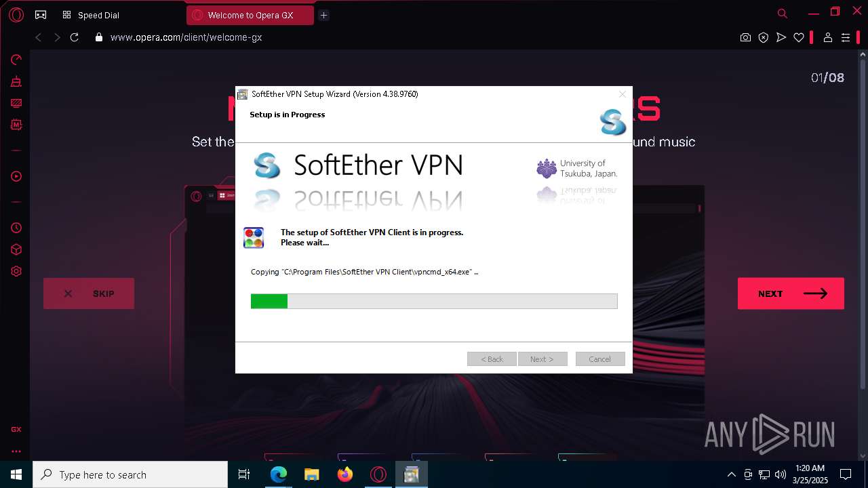Close the SoftEther setup wizard window
Viewport: 868px width, 488px height.
coord(622,94)
